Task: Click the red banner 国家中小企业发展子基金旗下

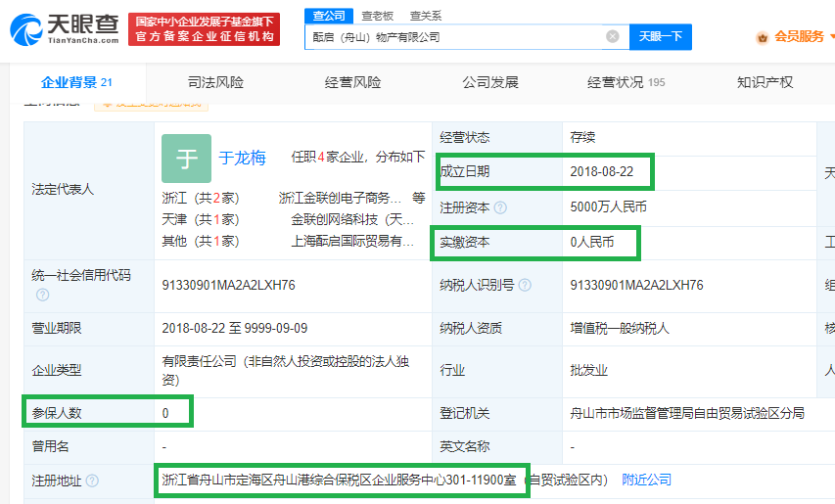Action: point(204,29)
